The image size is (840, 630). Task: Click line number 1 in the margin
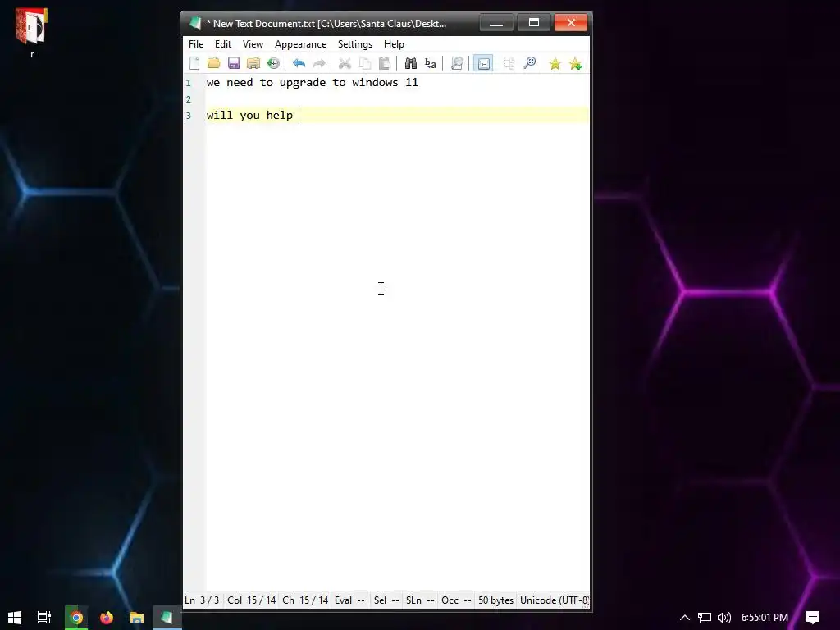(x=189, y=83)
